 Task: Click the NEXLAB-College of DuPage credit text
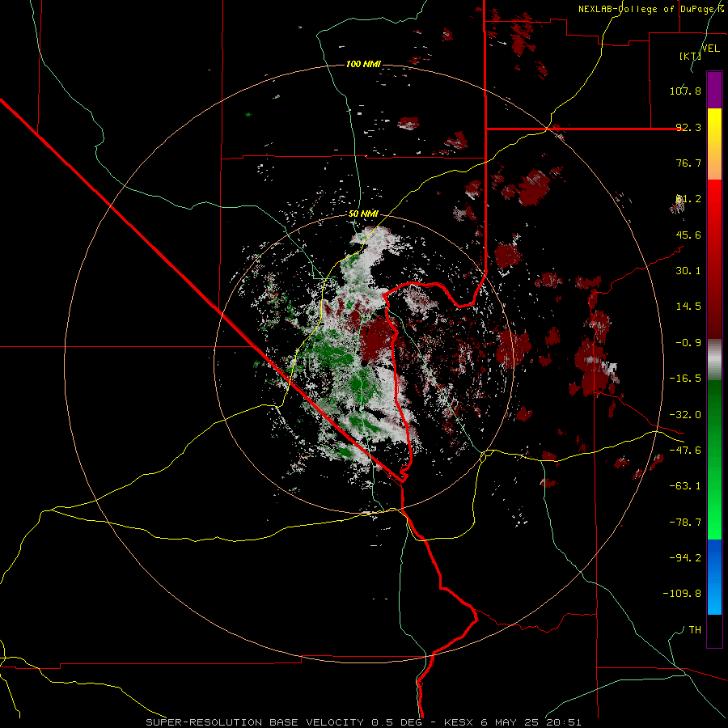[x=650, y=9]
